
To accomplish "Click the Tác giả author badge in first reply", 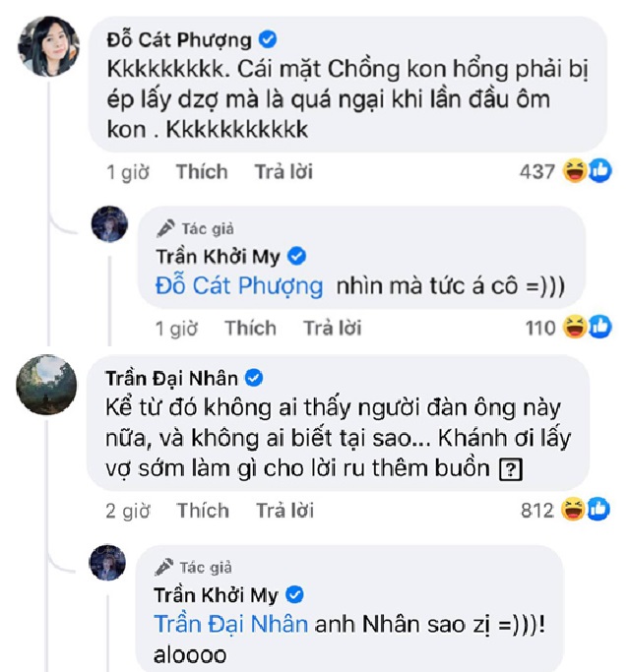I will click(x=196, y=229).
